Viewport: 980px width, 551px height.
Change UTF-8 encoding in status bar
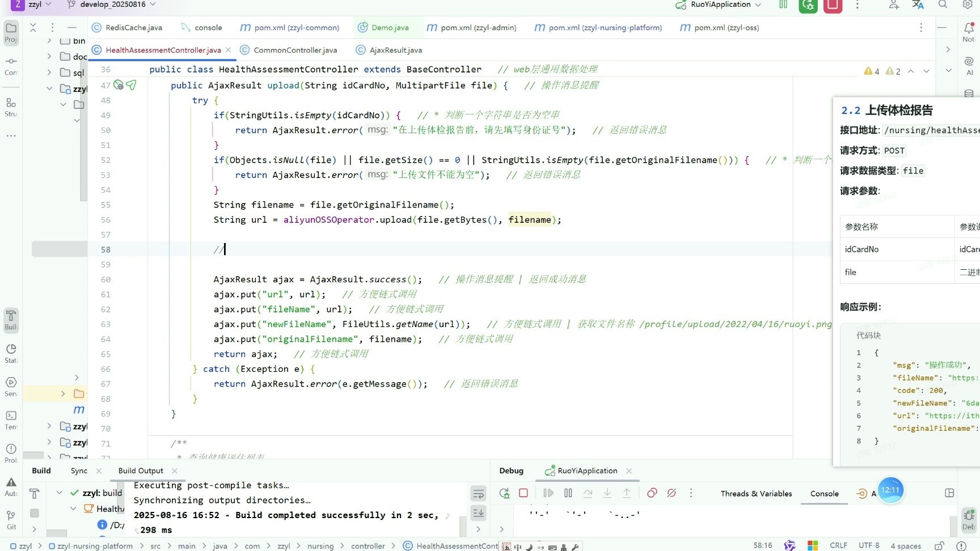869,546
